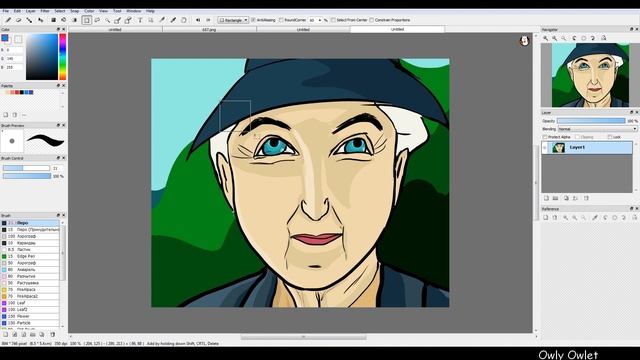
Task: Click the foreground blue color swatch
Action: coord(5,38)
